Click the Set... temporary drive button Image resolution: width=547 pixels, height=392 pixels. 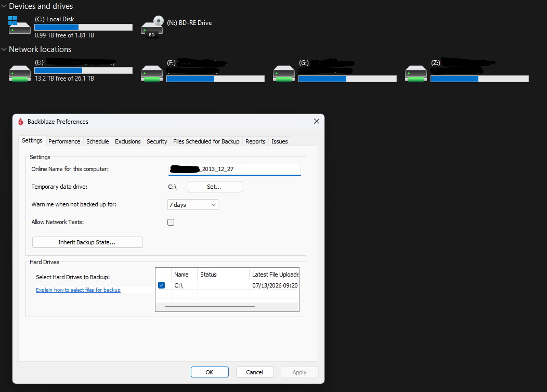[x=215, y=187]
